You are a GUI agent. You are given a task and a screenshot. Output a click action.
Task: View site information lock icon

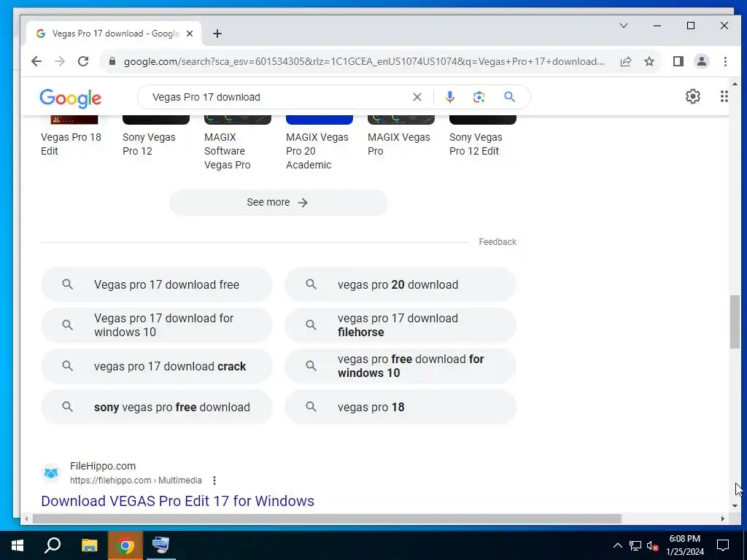click(112, 61)
